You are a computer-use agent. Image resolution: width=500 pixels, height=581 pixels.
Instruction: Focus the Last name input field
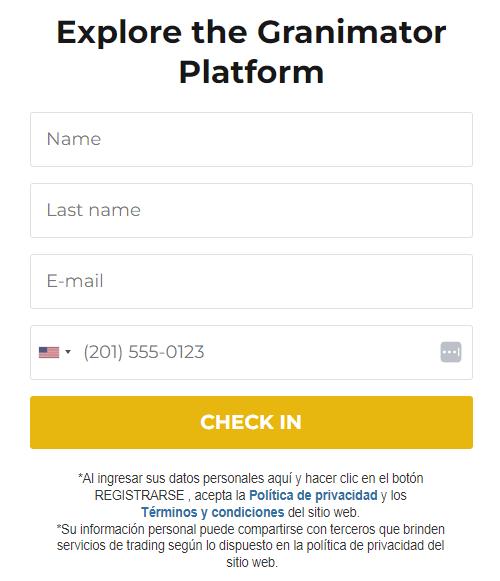(251, 210)
